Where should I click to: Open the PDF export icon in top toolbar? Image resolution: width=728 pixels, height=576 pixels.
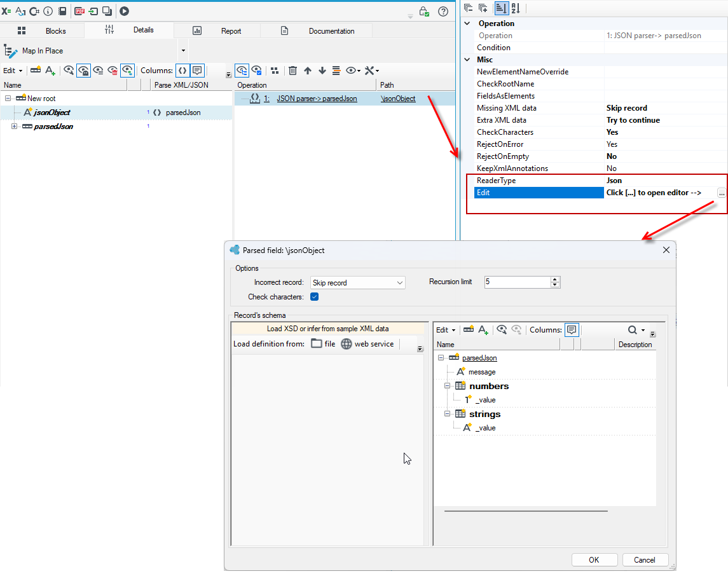(80, 11)
